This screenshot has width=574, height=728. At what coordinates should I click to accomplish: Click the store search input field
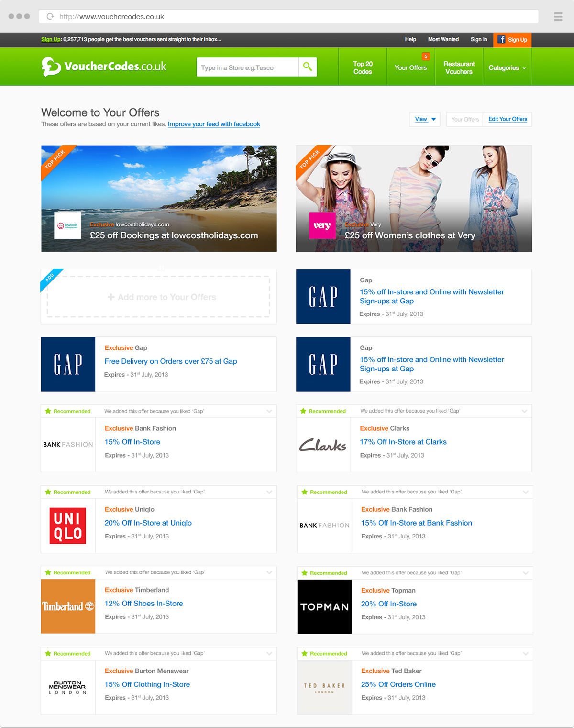pos(247,67)
